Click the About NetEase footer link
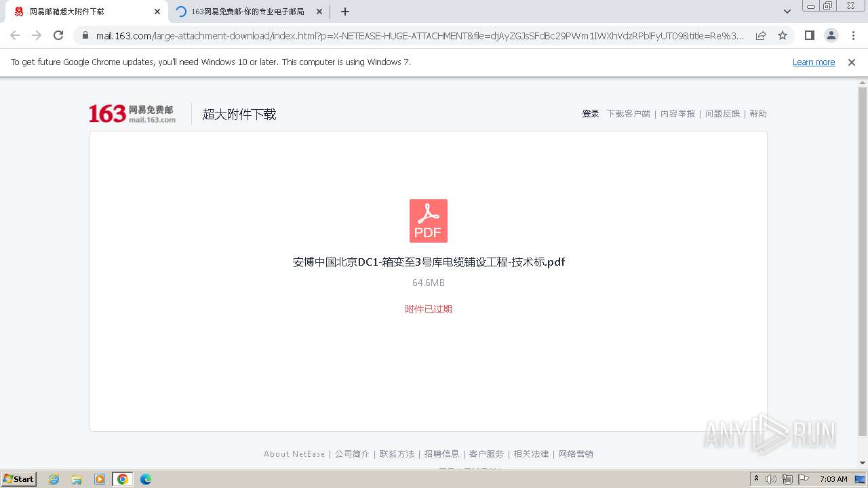The width and height of the screenshot is (868, 488). click(294, 454)
